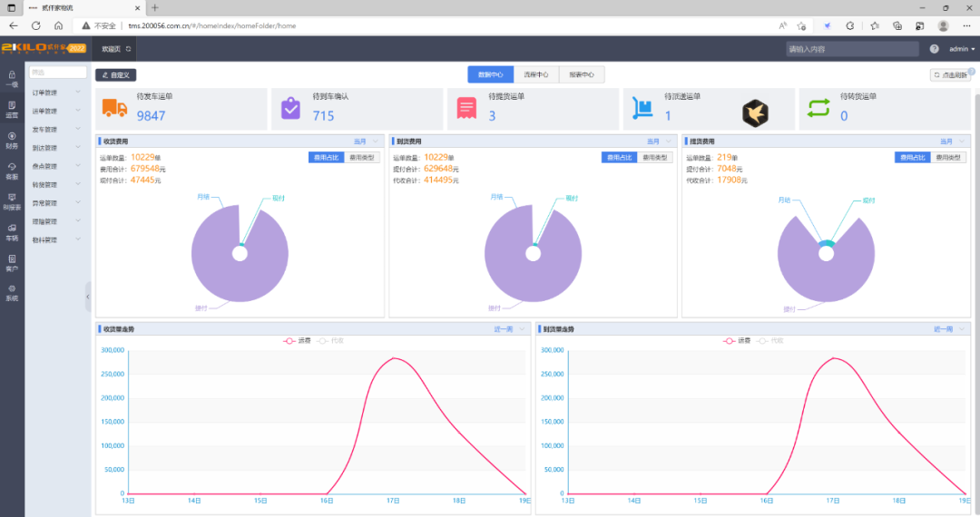Image resolution: width=980 pixels, height=517 pixels.
Task: Open the 财务 sidebar section
Action: [x=12, y=140]
